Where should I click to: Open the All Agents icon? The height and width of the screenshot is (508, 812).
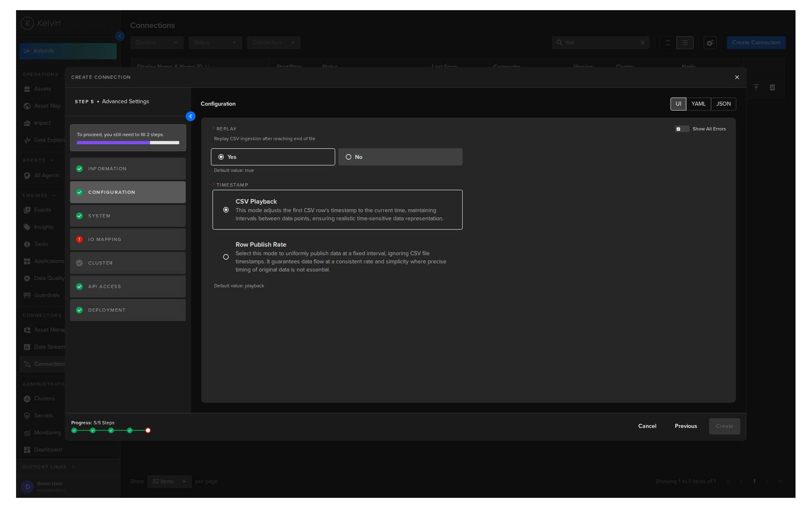tap(27, 176)
